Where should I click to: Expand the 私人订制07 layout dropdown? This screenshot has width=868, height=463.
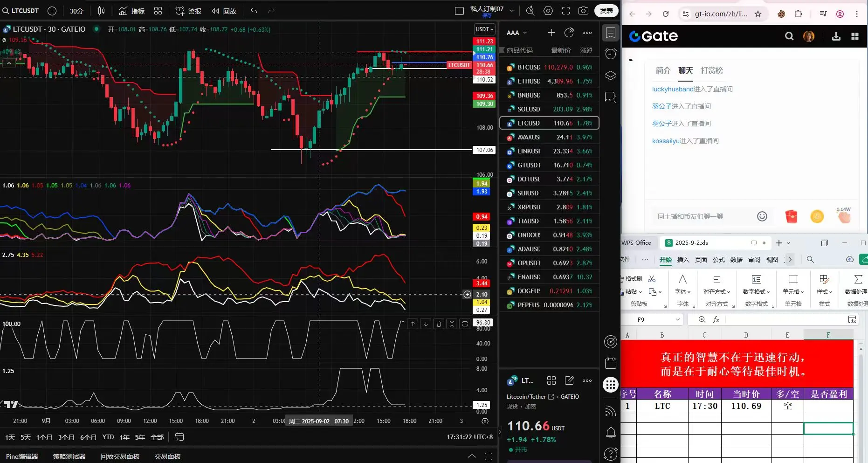pos(512,11)
